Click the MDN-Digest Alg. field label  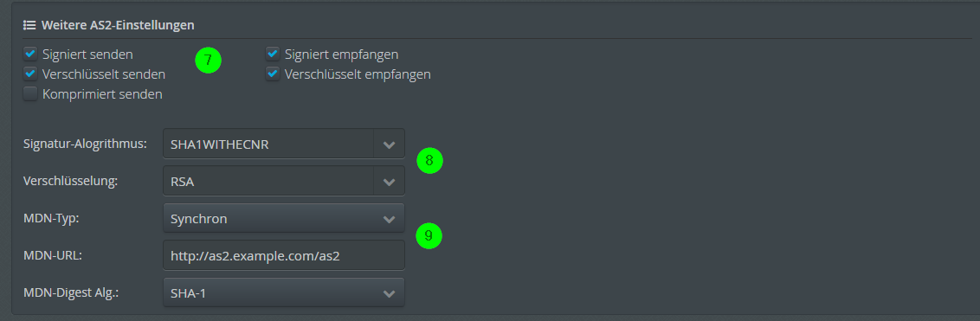pos(71,292)
